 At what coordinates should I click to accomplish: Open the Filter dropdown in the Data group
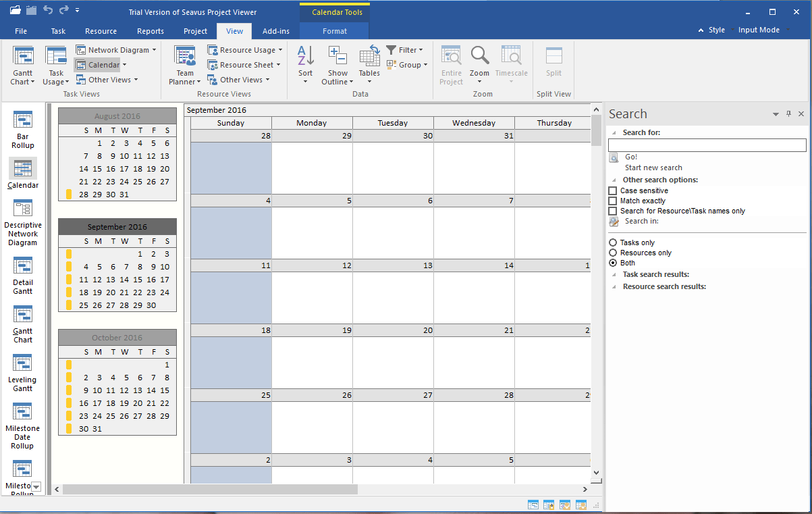pos(406,49)
